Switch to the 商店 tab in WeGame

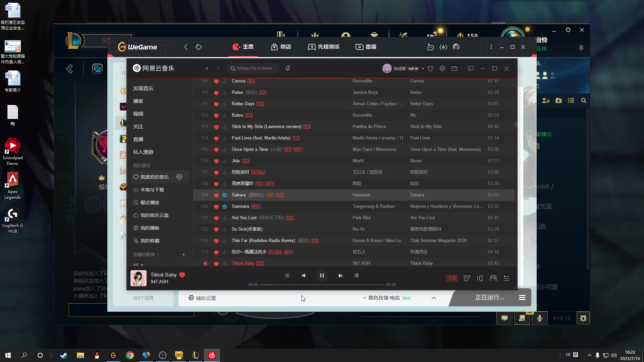point(281,47)
